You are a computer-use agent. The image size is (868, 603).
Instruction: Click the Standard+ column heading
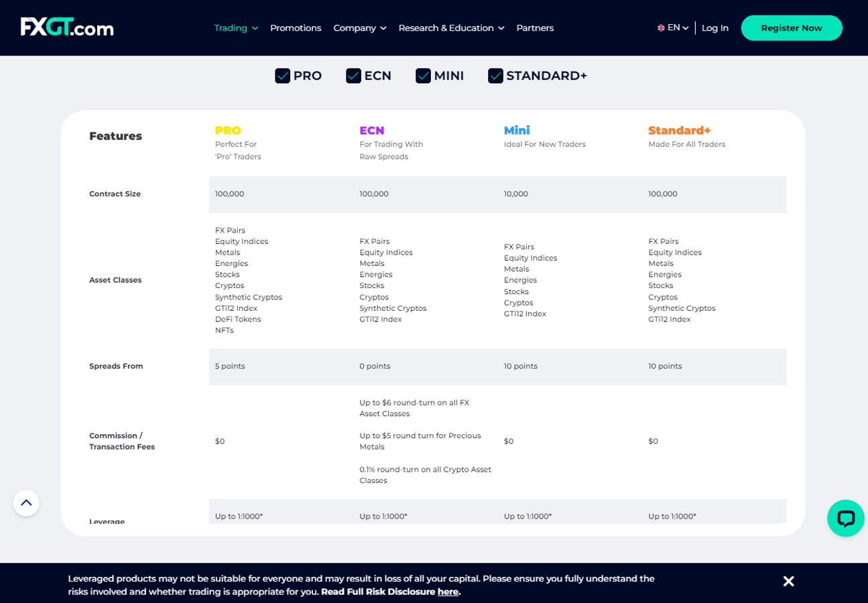tap(679, 131)
